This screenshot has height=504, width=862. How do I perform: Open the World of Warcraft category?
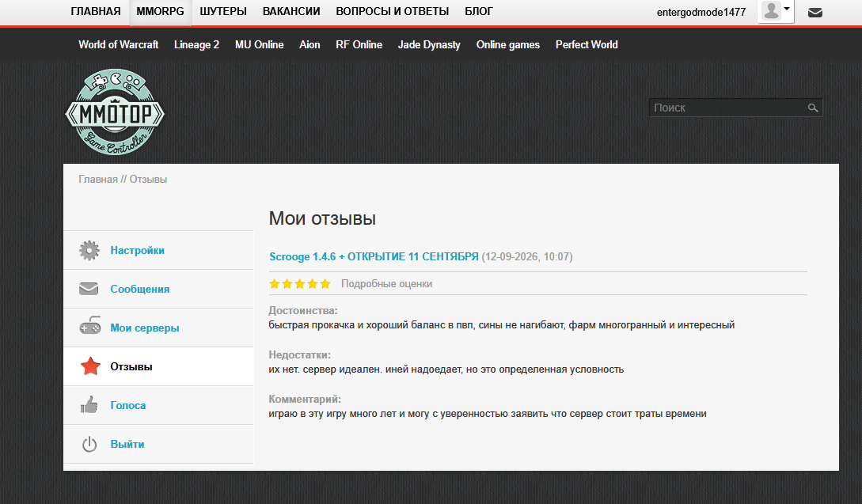[x=118, y=44]
